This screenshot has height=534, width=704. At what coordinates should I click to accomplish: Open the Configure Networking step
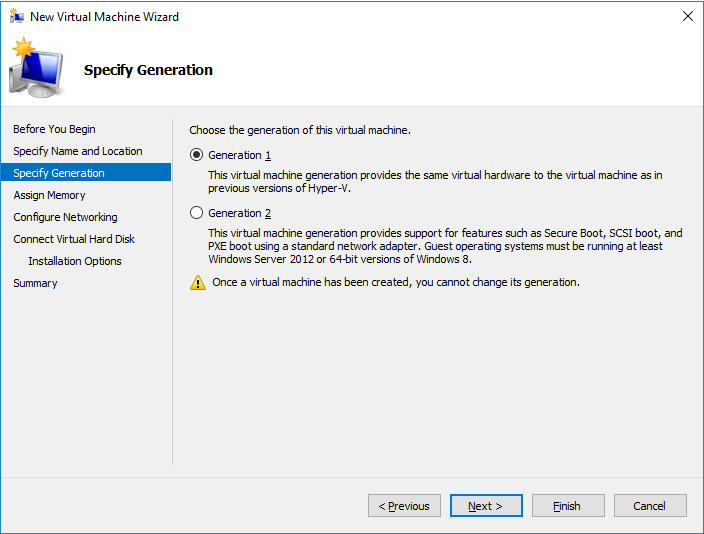click(65, 217)
